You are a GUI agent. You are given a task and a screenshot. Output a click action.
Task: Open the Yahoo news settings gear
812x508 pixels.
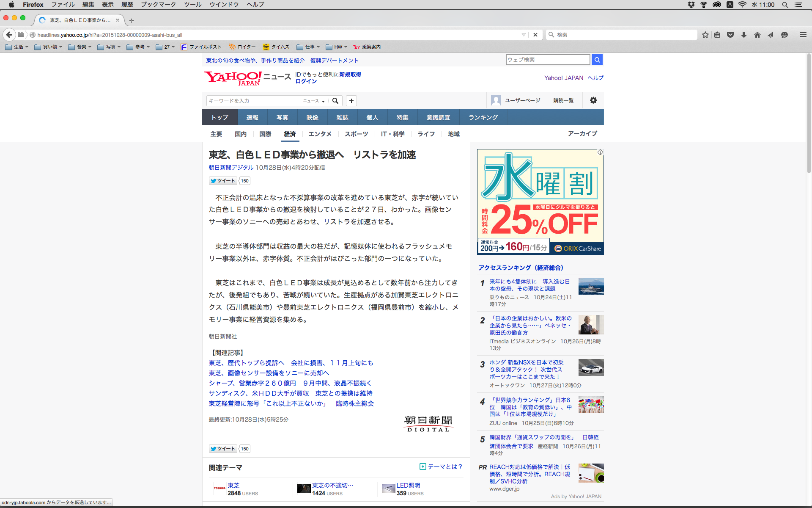point(593,100)
